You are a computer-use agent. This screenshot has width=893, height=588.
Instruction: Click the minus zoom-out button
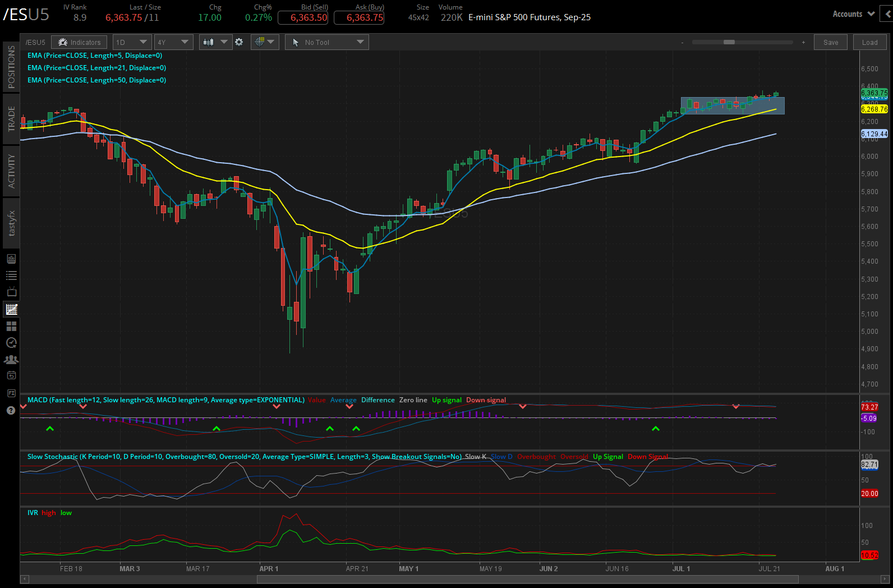point(683,42)
